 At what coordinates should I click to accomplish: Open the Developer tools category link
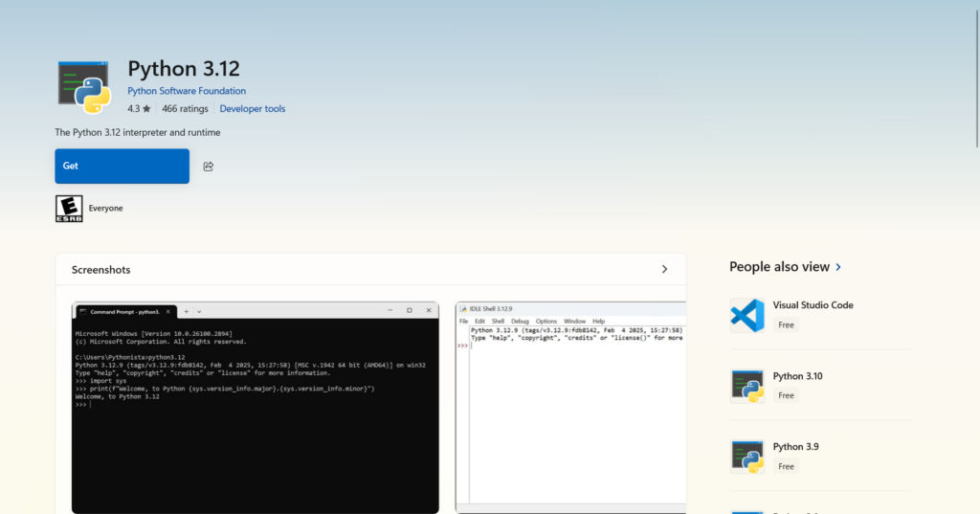252,109
